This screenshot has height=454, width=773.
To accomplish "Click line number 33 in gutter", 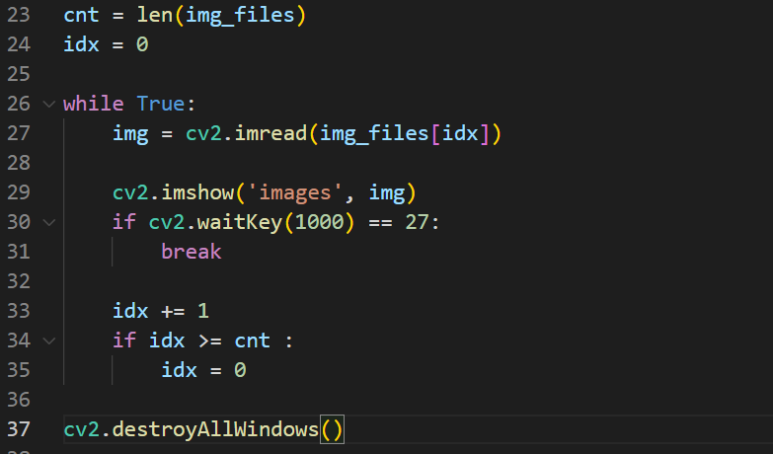I will click(x=19, y=311).
